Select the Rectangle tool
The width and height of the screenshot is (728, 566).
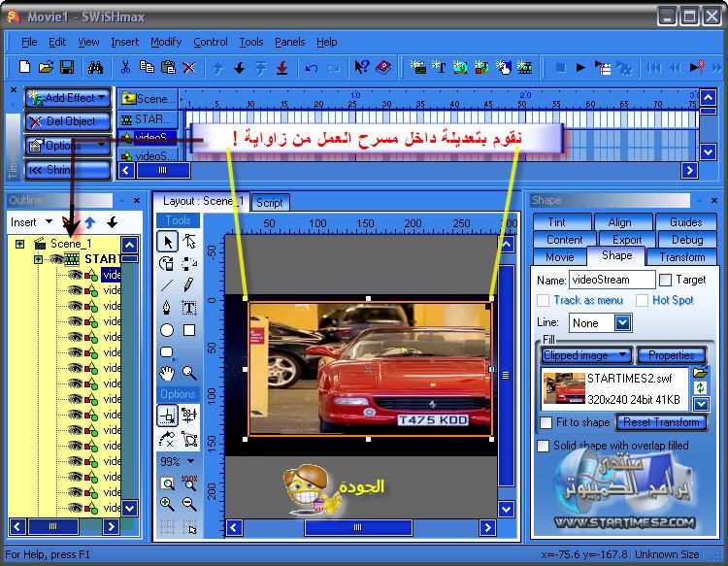(x=189, y=330)
